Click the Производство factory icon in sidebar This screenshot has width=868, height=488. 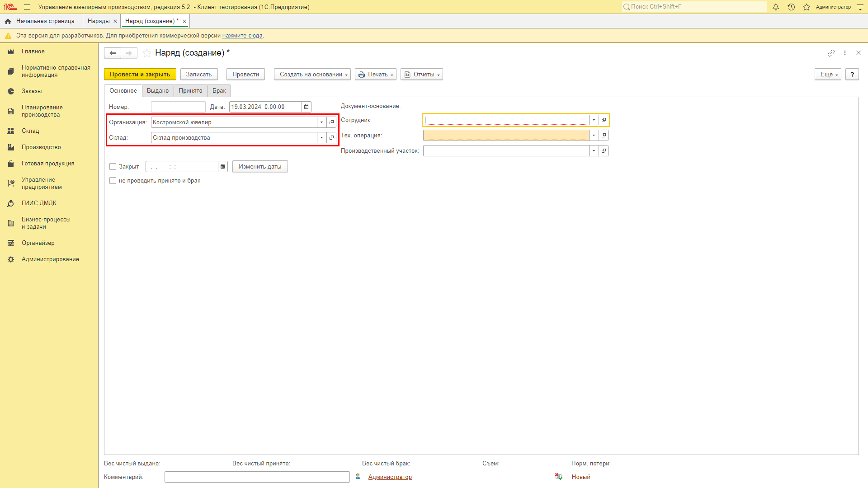pyautogui.click(x=11, y=147)
